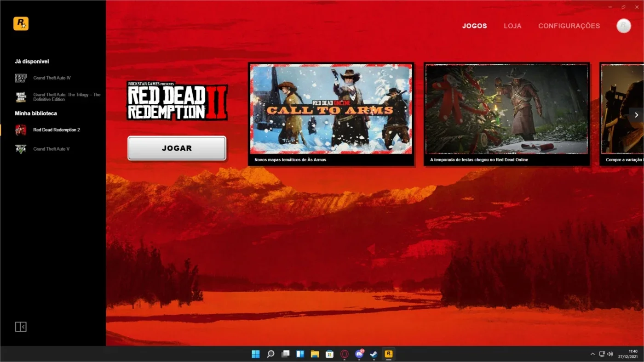Click the JOGAR button

[x=177, y=148]
